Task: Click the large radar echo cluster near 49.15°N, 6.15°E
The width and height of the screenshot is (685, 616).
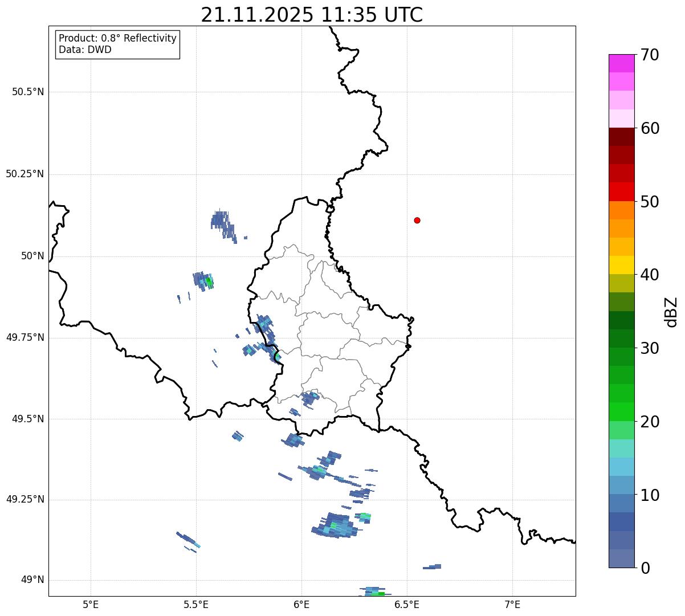Action: coord(336,525)
